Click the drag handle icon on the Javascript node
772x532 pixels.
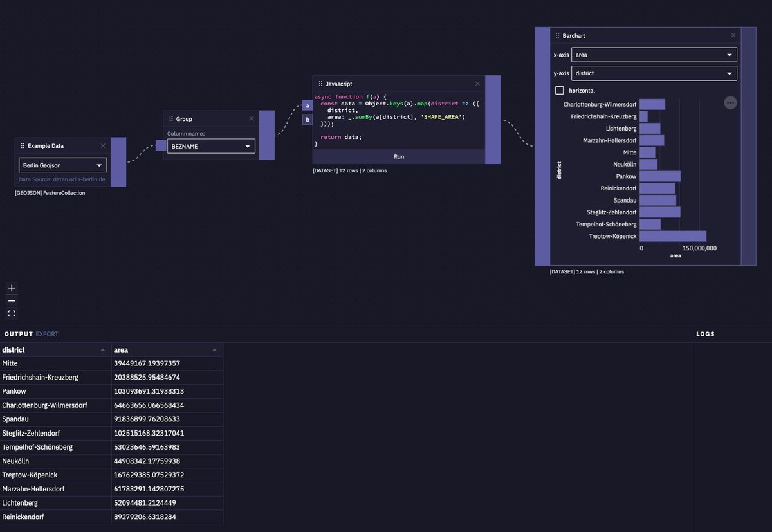(320, 84)
